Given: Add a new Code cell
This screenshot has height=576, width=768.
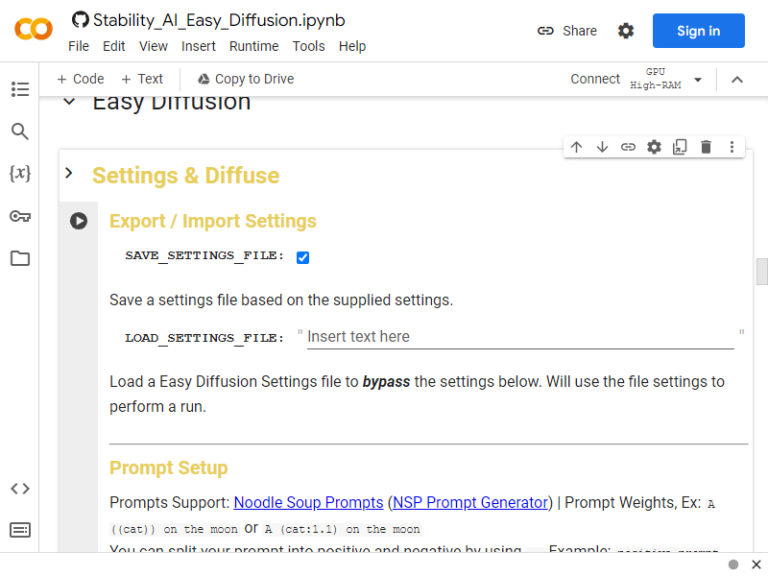Looking at the screenshot, I should [80, 79].
